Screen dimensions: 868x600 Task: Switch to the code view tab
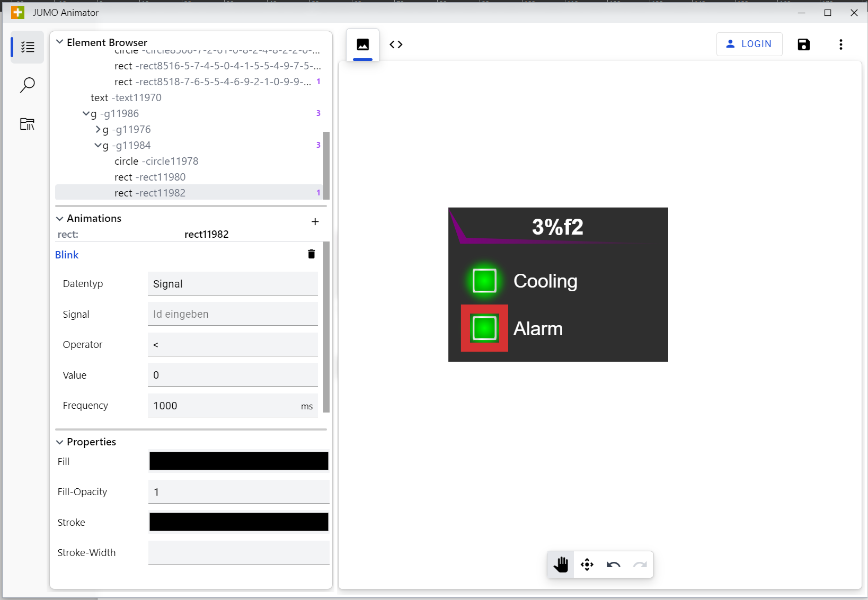click(x=396, y=44)
